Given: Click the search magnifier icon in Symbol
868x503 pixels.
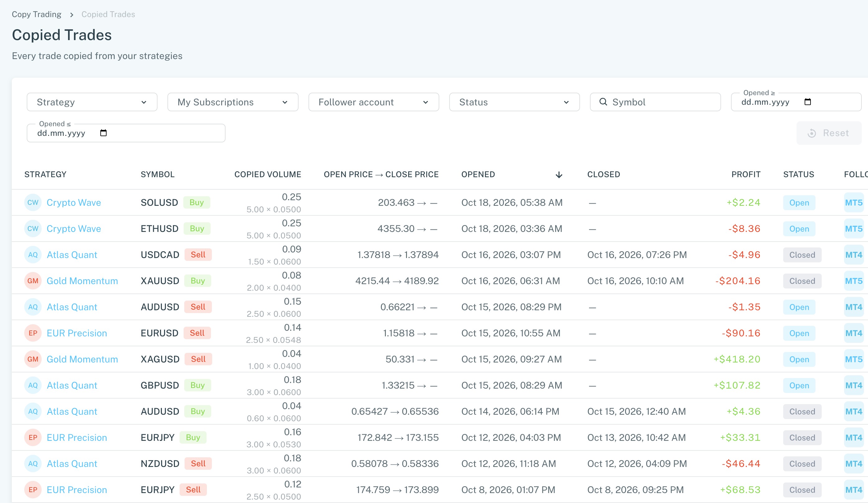Looking at the screenshot, I should [x=603, y=102].
